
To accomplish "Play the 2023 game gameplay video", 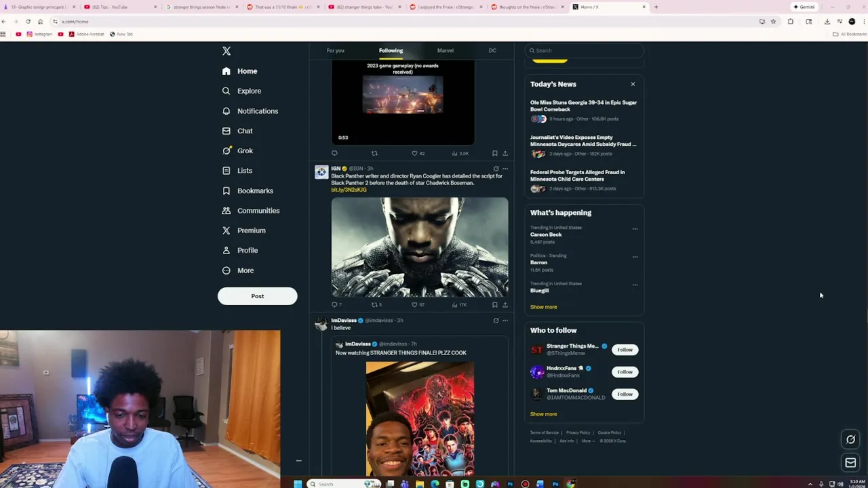I will [403, 102].
